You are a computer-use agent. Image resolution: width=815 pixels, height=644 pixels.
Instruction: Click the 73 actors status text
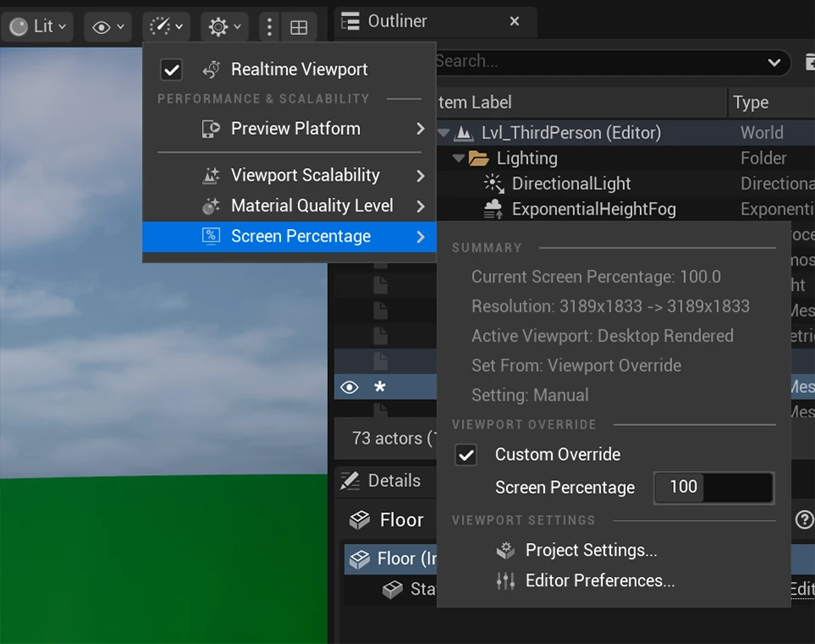point(393,439)
